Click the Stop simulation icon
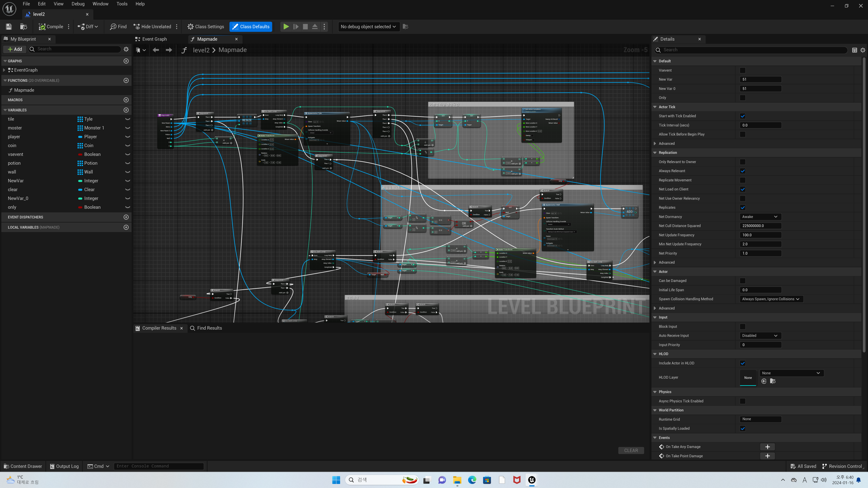868x488 pixels. point(305,27)
